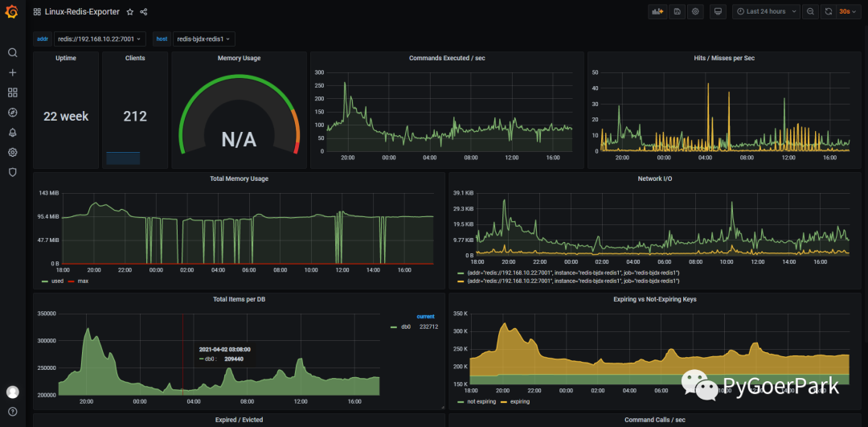Open the Grafana home logo

11,11
